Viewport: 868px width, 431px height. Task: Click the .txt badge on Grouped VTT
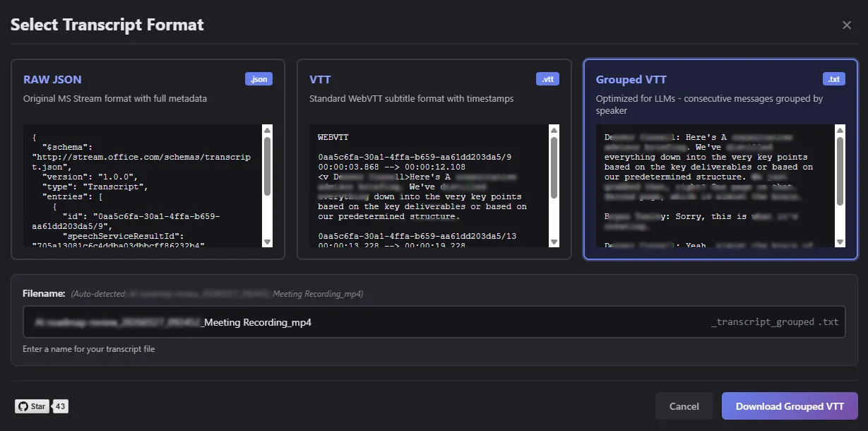[834, 79]
